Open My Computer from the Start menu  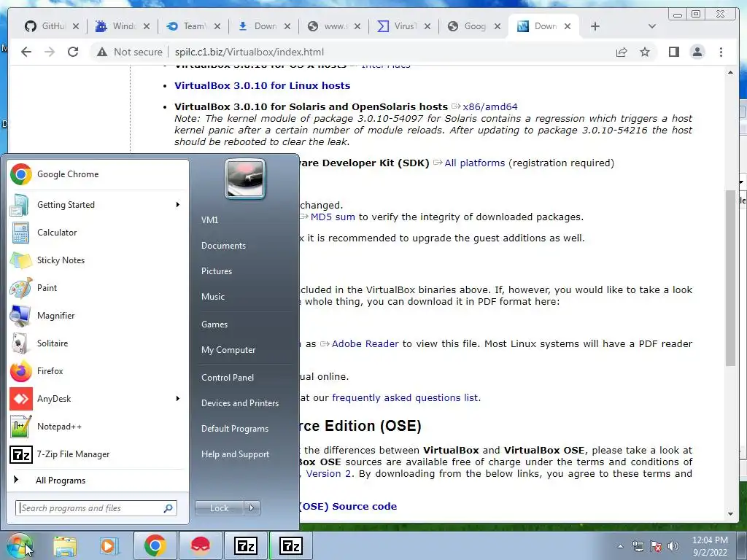click(228, 350)
